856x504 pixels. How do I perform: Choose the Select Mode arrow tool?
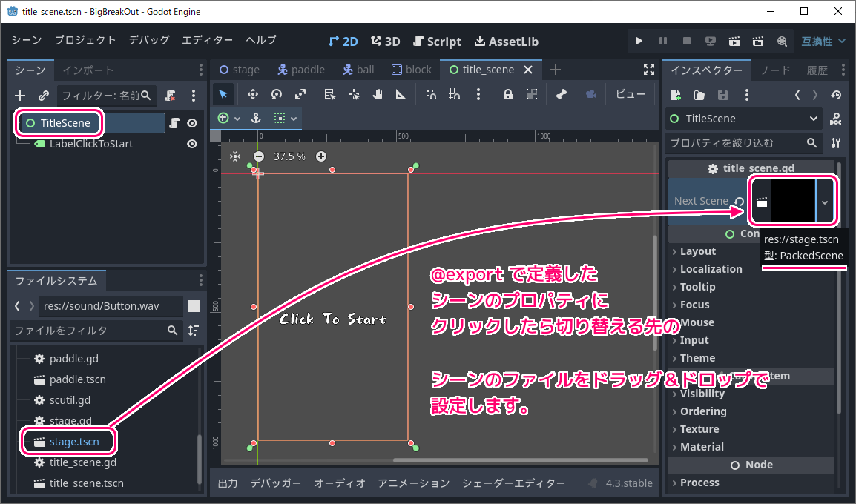pos(223,94)
